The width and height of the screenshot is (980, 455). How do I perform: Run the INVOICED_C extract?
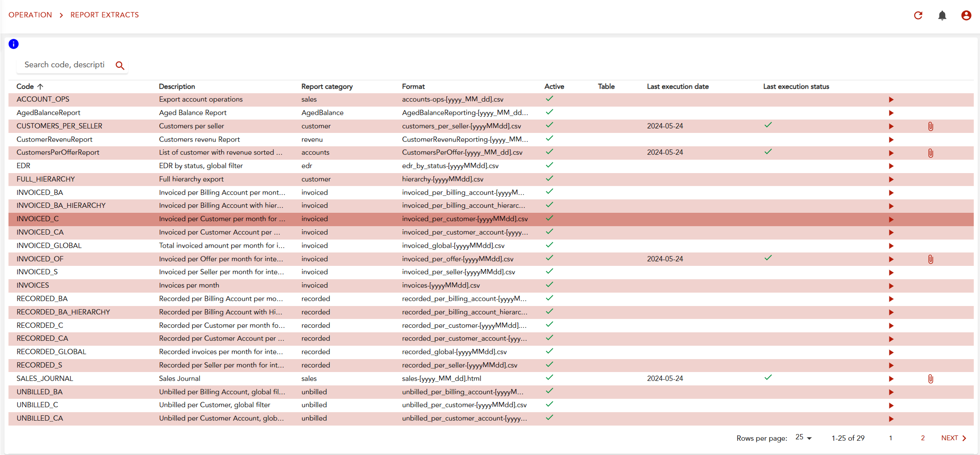891,220
